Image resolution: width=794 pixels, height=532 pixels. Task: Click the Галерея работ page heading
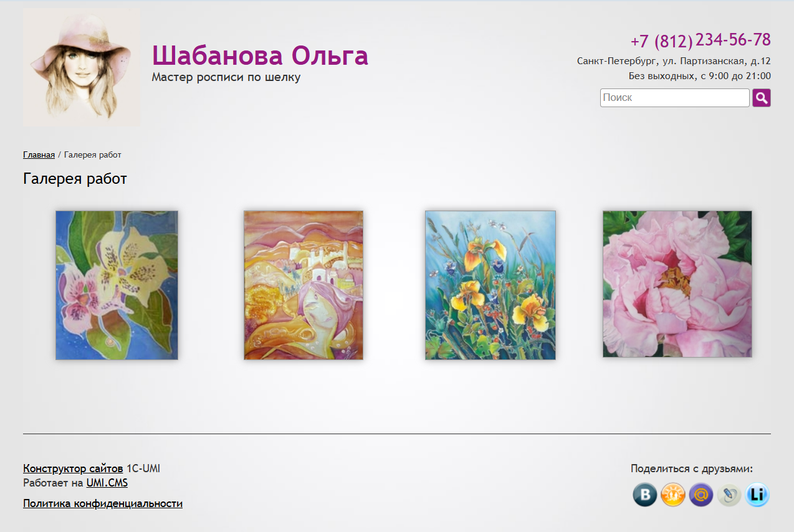tap(75, 179)
